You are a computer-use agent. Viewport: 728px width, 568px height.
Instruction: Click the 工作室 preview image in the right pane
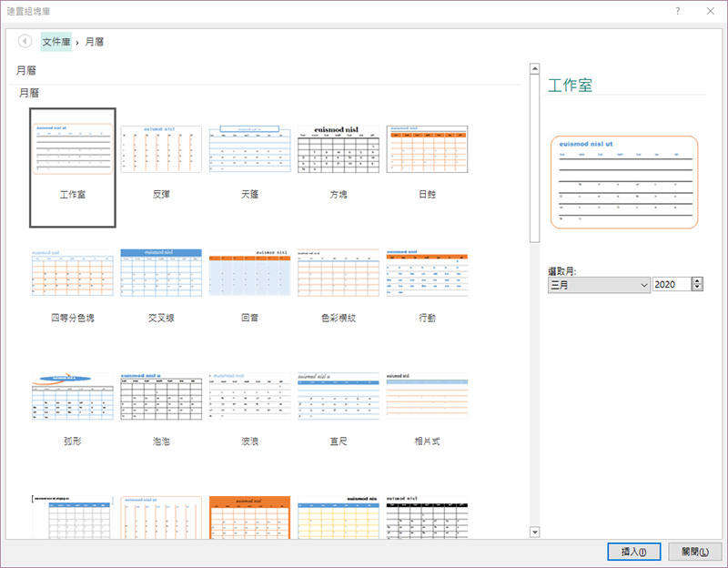[x=624, y=182]
